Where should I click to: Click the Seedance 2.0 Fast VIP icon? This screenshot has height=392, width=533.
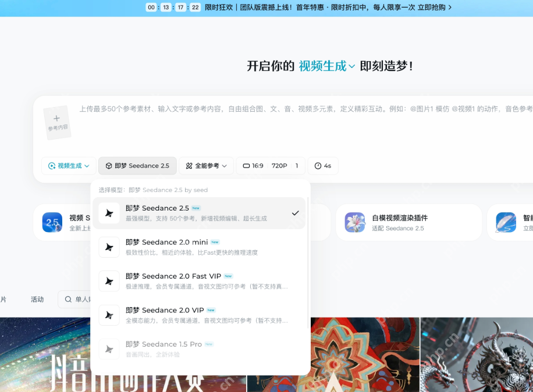pos(109,281)
